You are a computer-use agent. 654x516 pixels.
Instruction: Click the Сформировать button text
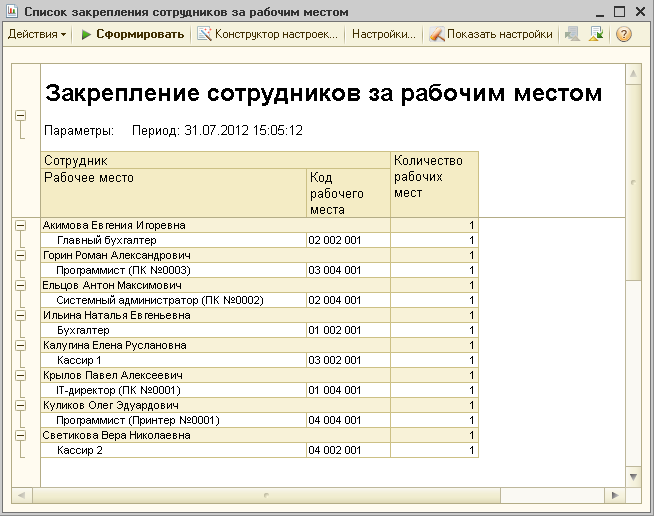(x=140, y=34)
